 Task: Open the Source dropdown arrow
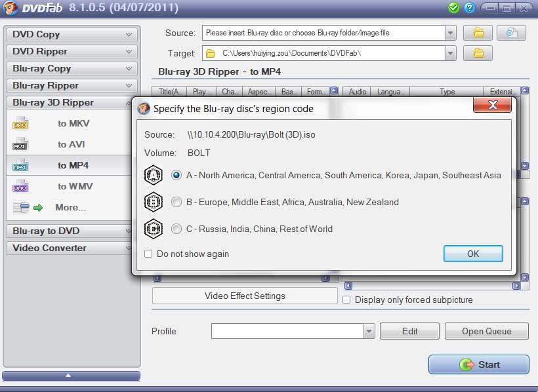point(451,33)
